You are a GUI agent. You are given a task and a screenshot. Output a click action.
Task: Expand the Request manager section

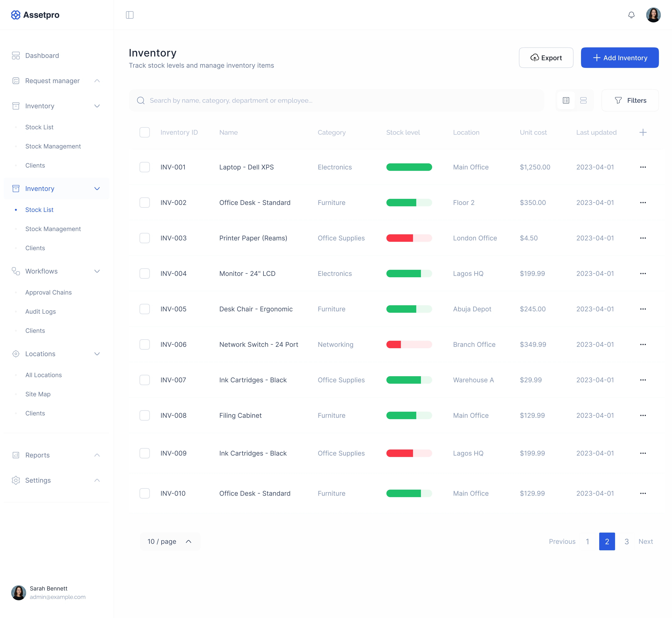point(97,81)
